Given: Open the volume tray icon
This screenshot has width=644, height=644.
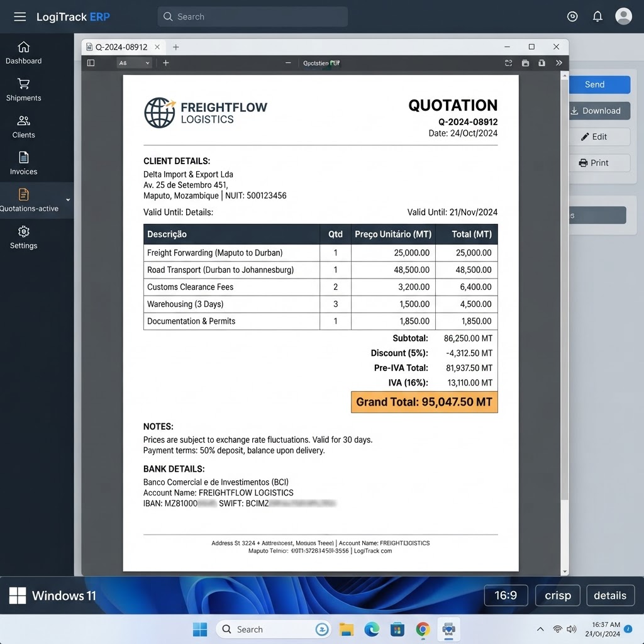Looking at the screenshot, I should 571,629.
